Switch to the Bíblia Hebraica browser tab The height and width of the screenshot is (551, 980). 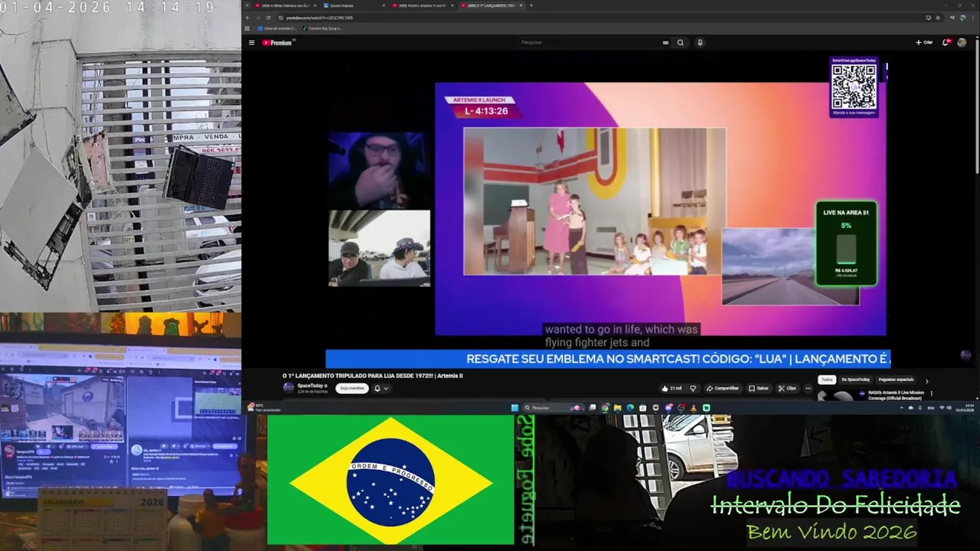pos(285,5)
